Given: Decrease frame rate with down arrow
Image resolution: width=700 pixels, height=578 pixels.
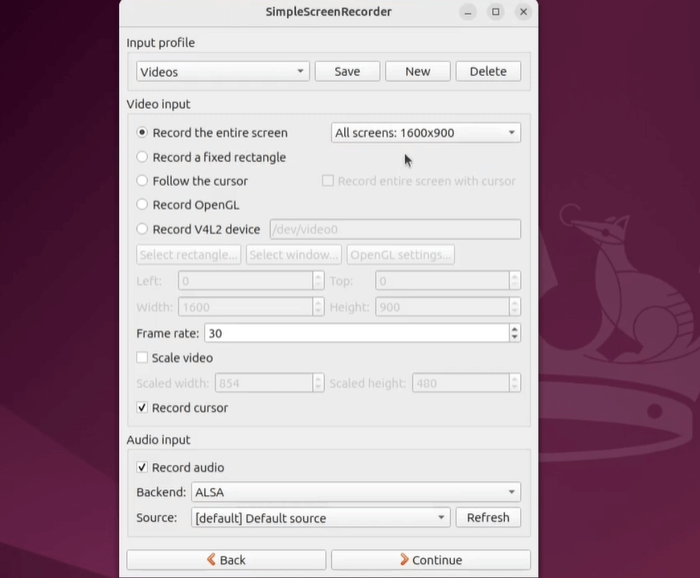Looking at the screenshot, I should click(x=515, y=338).
